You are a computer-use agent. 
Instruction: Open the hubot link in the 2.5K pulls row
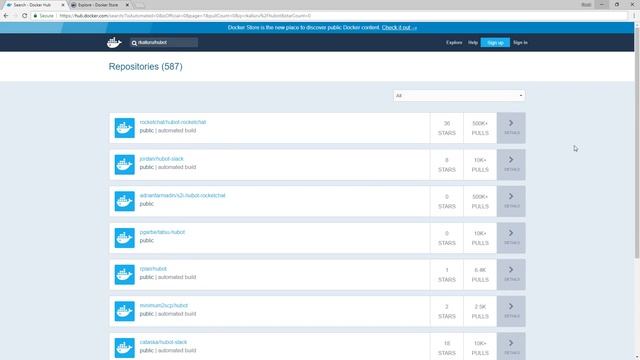[164, 305]
